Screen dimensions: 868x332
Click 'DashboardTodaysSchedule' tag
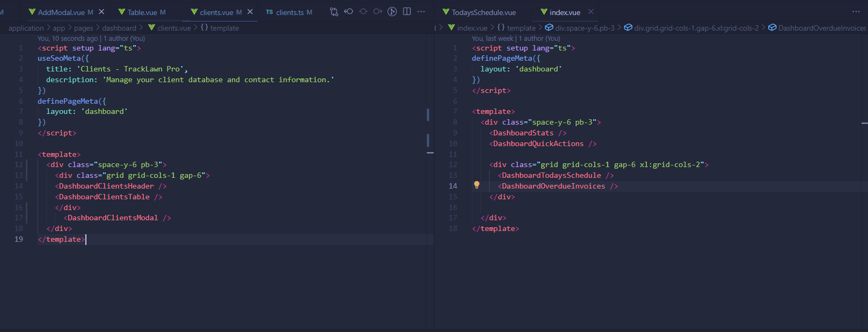[x=551, y=175]
